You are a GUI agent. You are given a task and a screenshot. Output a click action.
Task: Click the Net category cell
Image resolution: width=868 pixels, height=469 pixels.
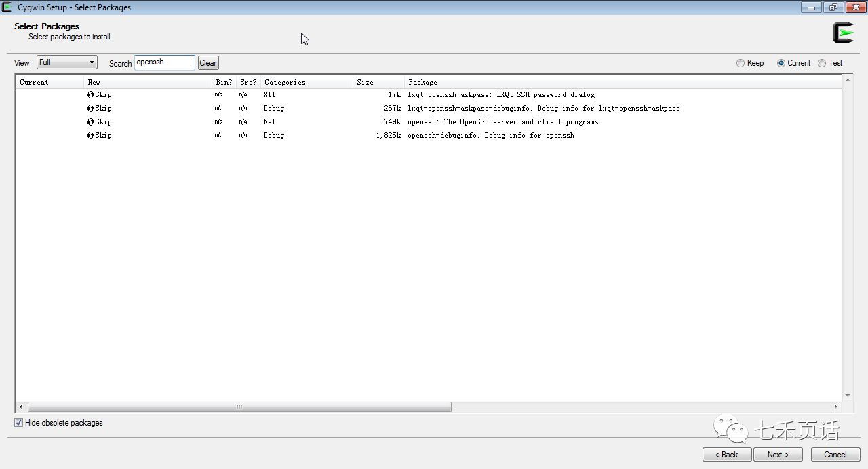[269, 122]
